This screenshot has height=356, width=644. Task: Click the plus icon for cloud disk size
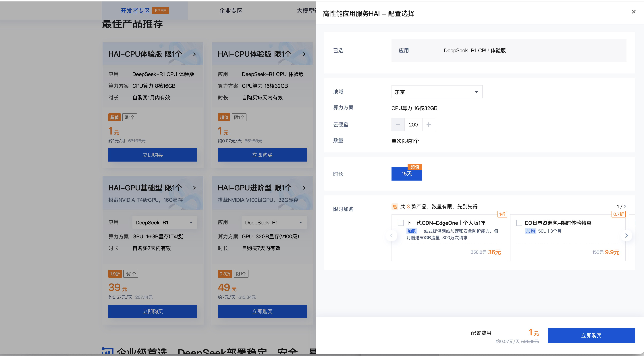(429, 125)
